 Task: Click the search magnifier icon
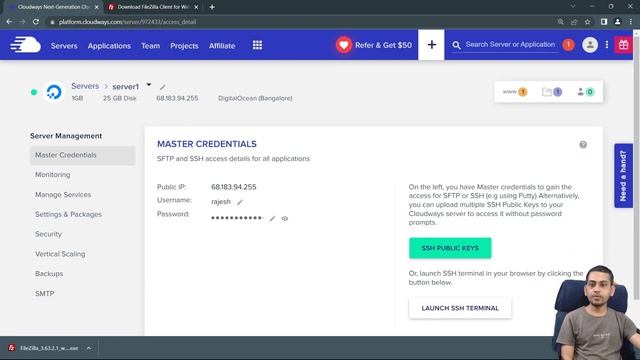456,45
